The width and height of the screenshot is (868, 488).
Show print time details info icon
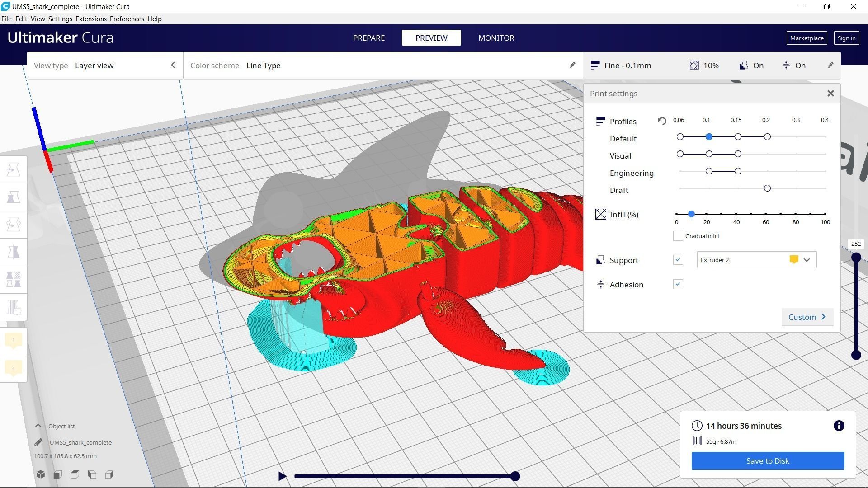[839, 426]
